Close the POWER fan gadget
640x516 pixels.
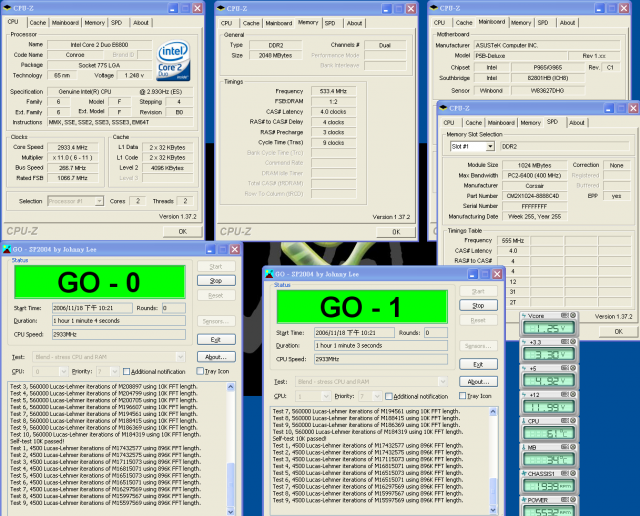click(x=573, y=500)
